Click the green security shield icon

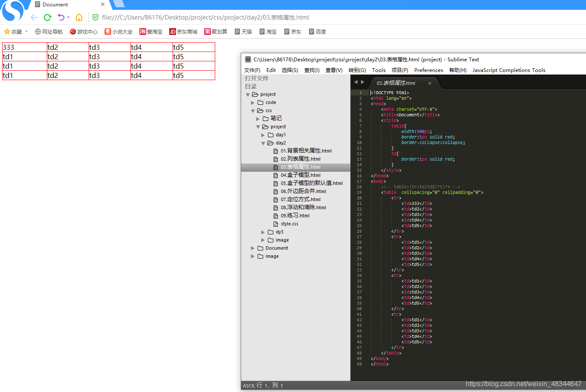coord(95,17)
